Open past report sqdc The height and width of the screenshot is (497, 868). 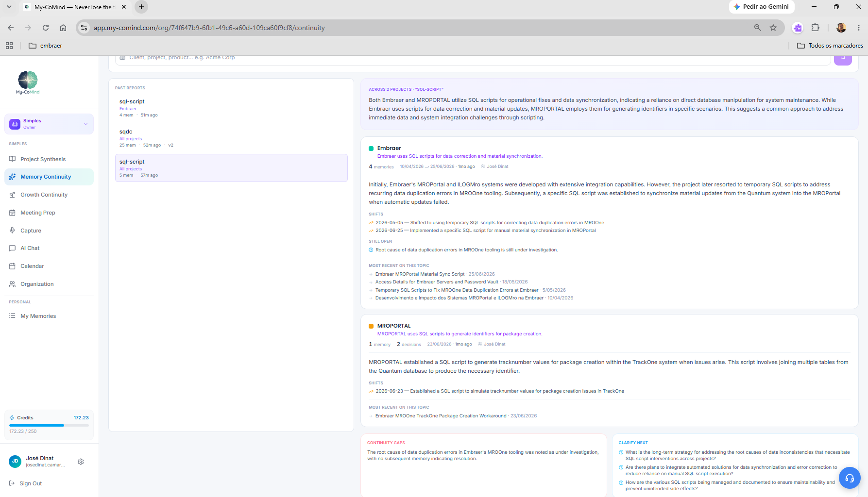coord(231,138)
